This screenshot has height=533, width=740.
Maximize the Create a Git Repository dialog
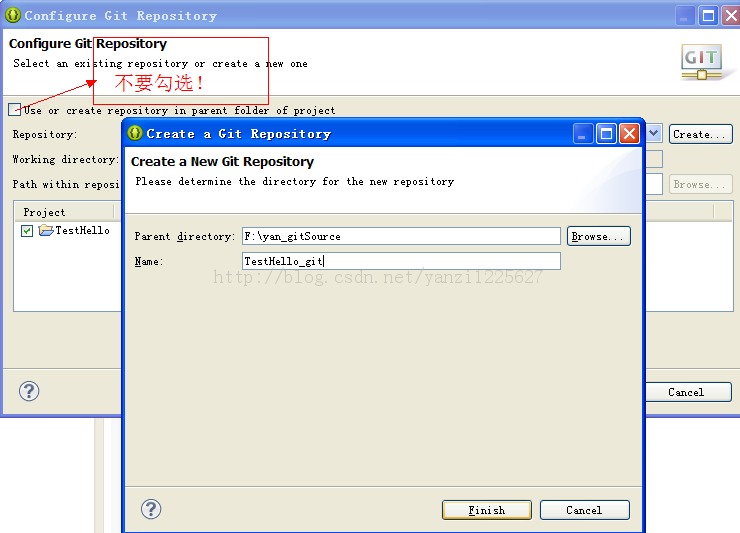point(606,134)
